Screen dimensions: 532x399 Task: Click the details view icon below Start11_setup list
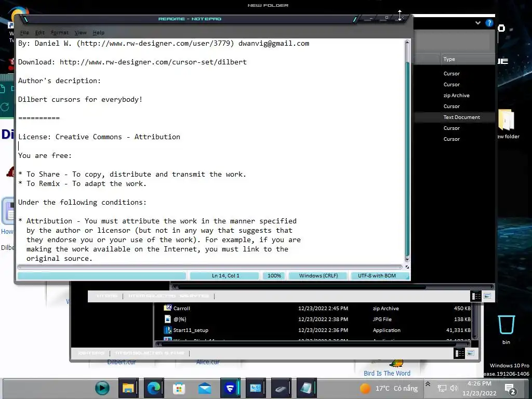[459, 353]
